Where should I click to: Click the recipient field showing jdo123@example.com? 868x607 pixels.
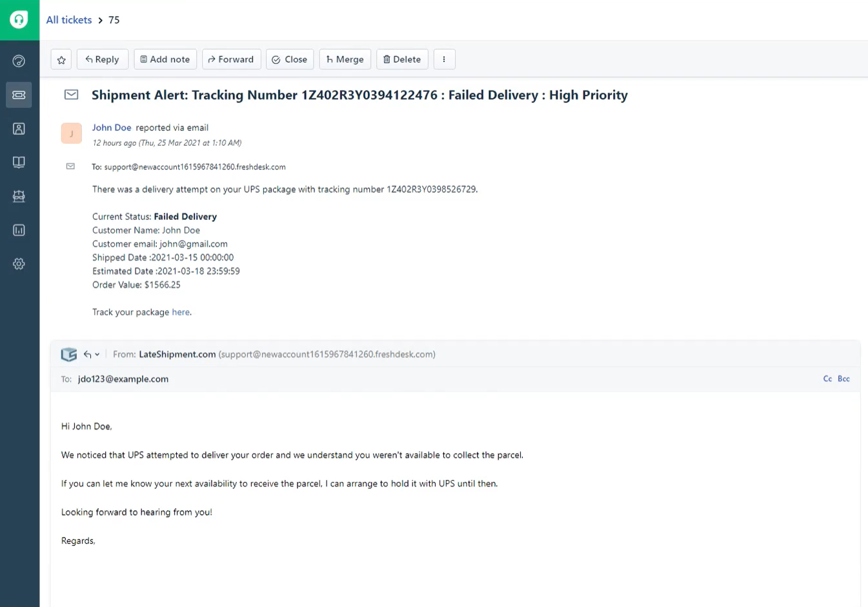click(x=123, y=379)
